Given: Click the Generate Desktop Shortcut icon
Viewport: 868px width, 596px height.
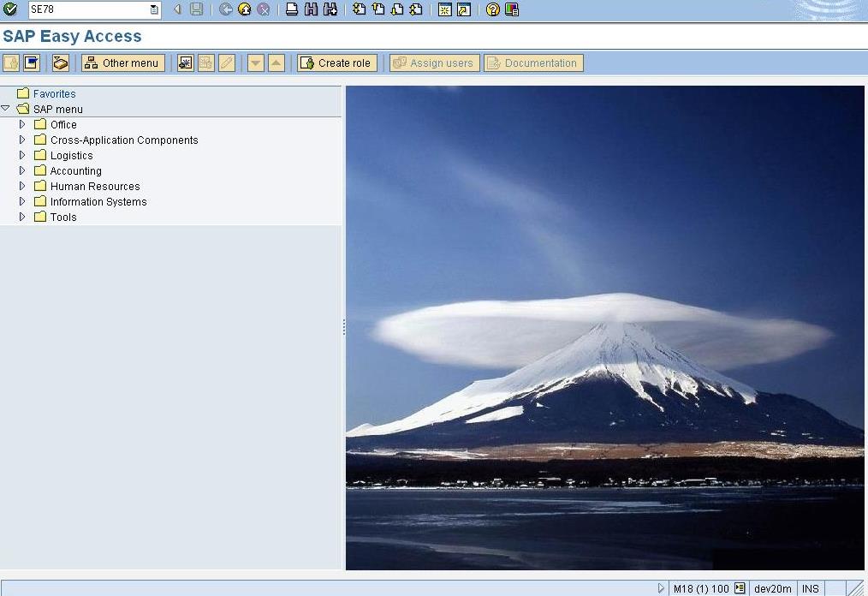Looking at the screenshot, I should click(463, 9).
